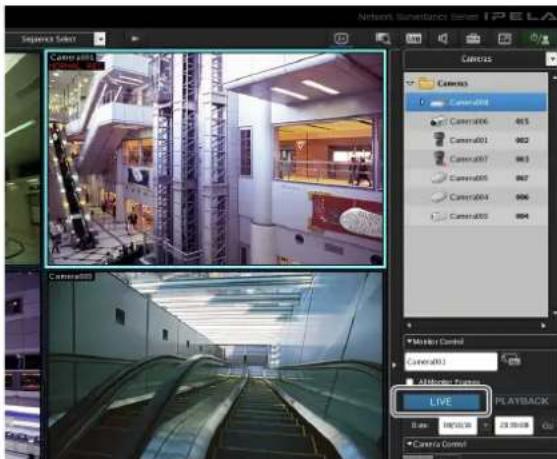Viewport: 557px width, 459px height.
Task: Click the time input field next to date
Action: coord(514,425)
